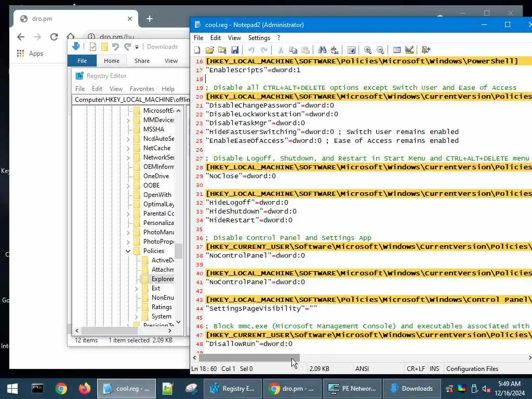Click the Browse files icon in Notepad2 toolbar
The width and height of the screenshot is (532, 399).
[x=222, y=50]
